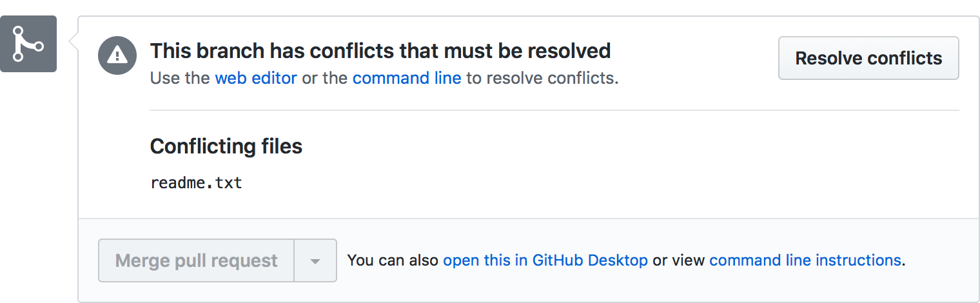Click the word 'Use the' in the subtitle
Screen dimensions: 980x303
click(180, 79)
